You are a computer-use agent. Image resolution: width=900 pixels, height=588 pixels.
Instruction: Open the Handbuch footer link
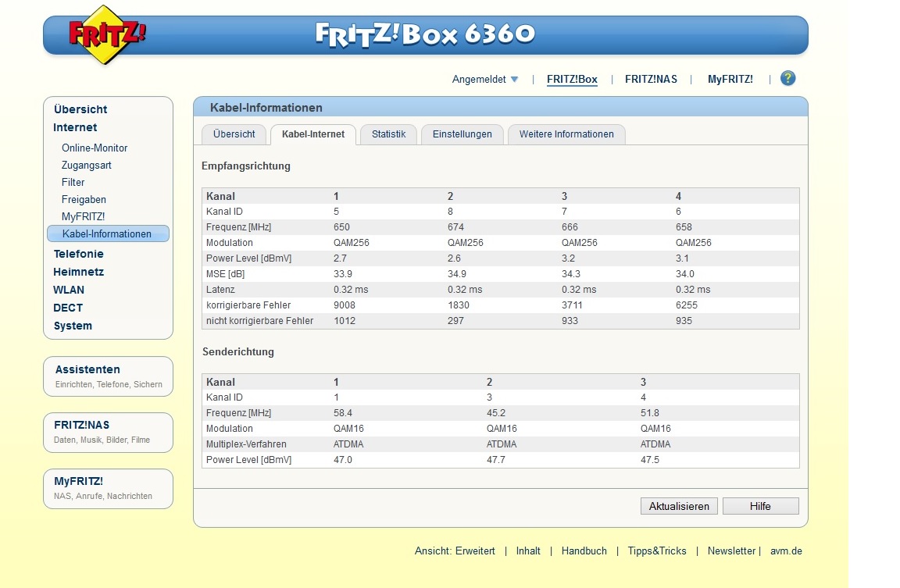click(584, 551)
